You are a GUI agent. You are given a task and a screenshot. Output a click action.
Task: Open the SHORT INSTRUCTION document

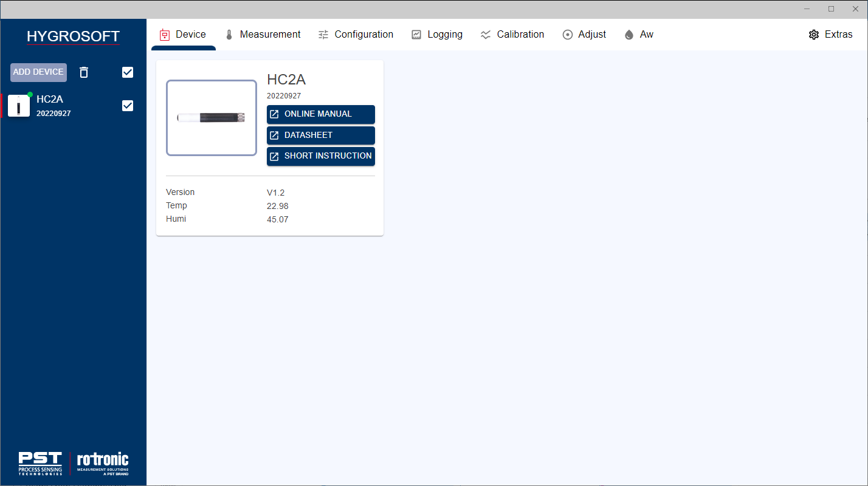pyautogui.click(x=321, y=156)
